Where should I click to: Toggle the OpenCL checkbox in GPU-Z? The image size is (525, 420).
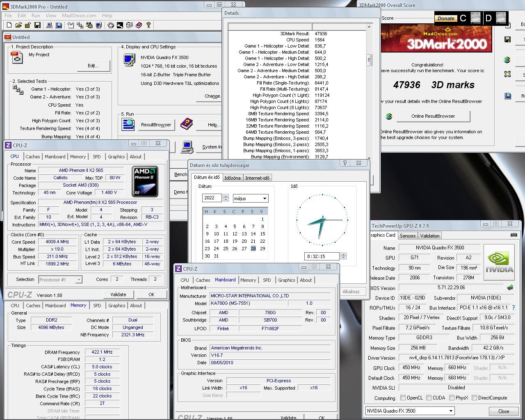coord(403,398)
